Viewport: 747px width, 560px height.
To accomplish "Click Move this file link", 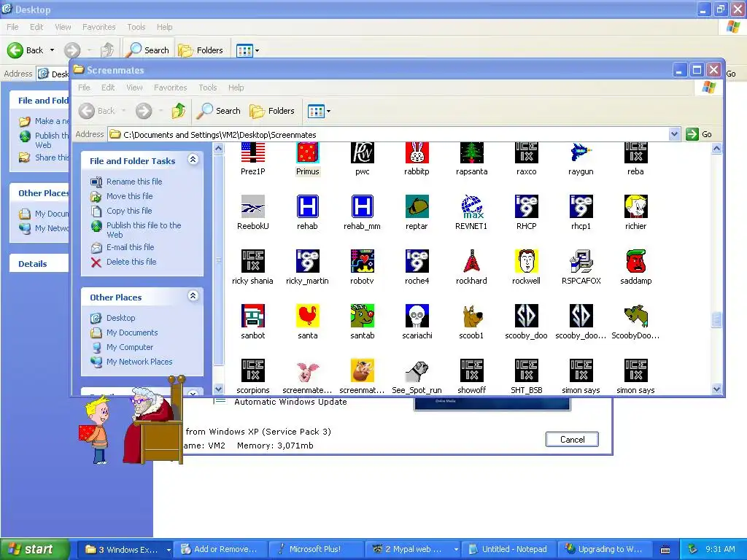I will (130, 196).
